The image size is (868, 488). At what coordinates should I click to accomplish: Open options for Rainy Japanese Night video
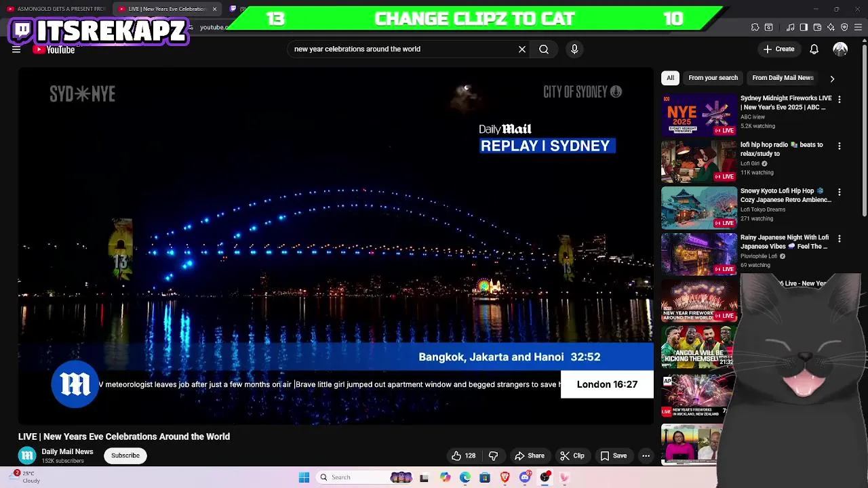click(840, 239)
